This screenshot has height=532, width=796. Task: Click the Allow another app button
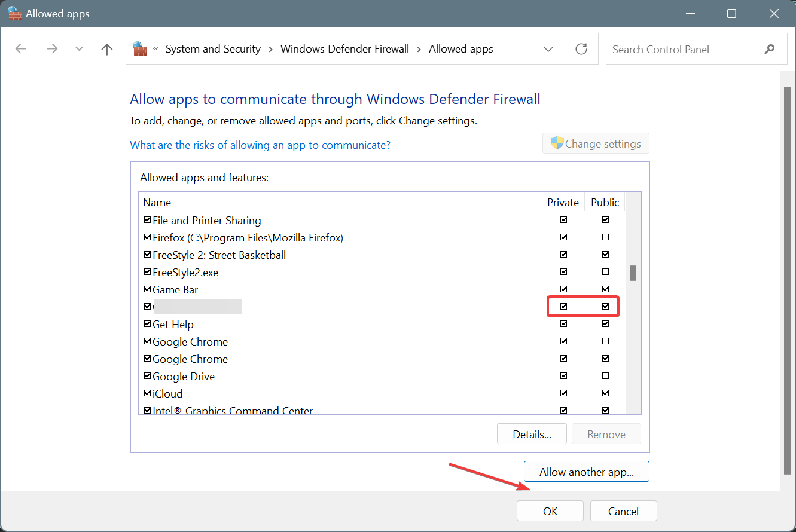tap(586, 472)
